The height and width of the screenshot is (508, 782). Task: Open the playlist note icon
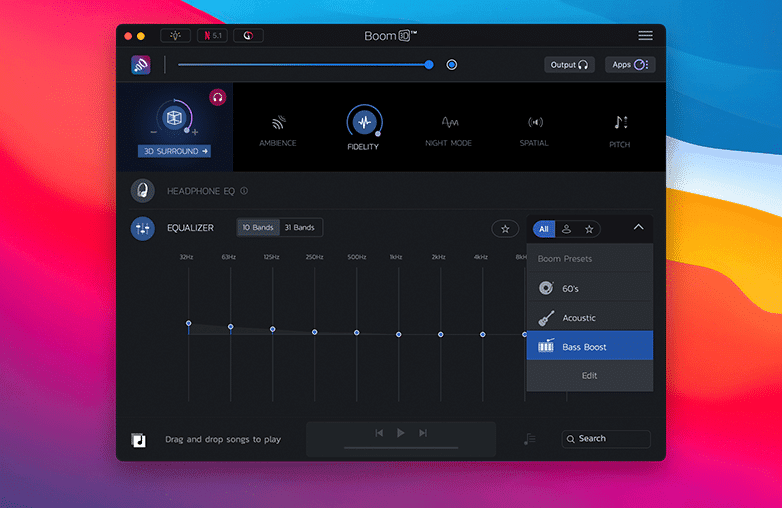point(530,439)
